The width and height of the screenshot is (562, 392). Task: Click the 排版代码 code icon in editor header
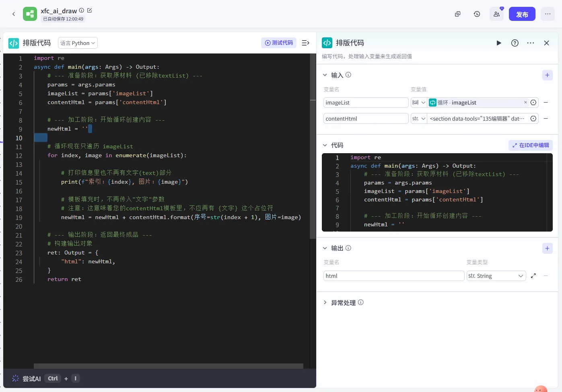click(x=14, y=43)
